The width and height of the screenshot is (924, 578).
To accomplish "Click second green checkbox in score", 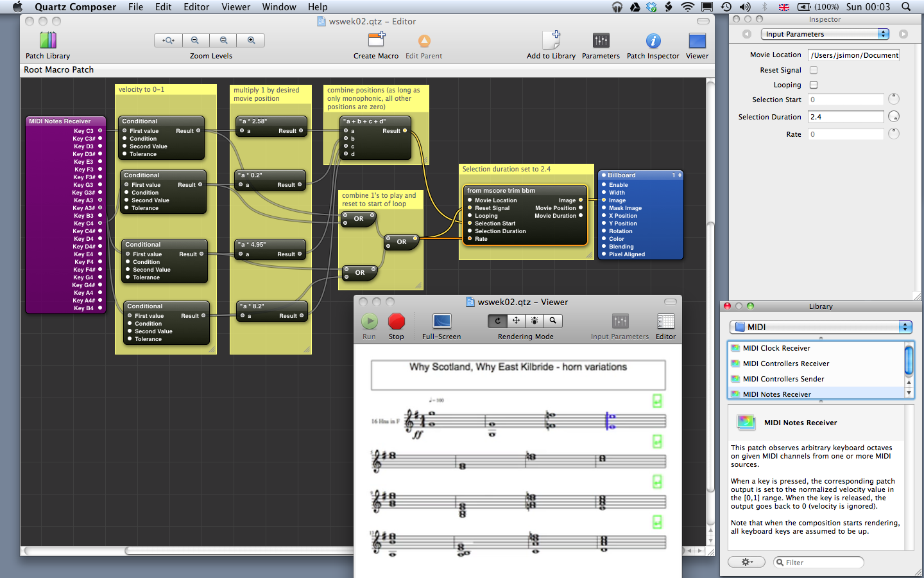I will pos(657,441).
